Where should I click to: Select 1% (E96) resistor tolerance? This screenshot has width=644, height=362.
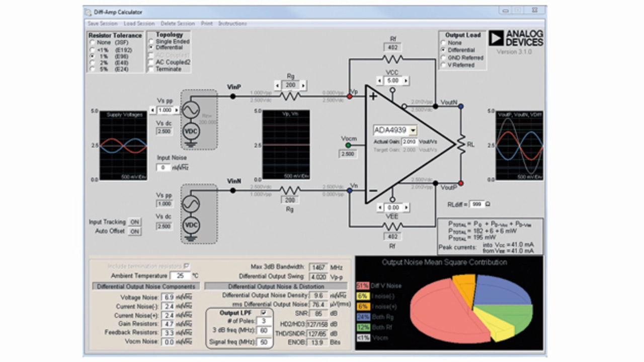coord(92,56)
